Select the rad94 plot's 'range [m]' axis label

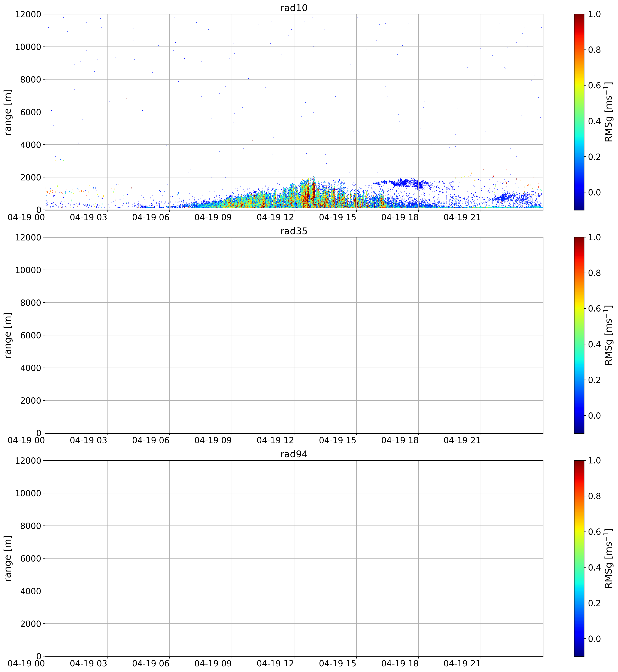point(8,558)
